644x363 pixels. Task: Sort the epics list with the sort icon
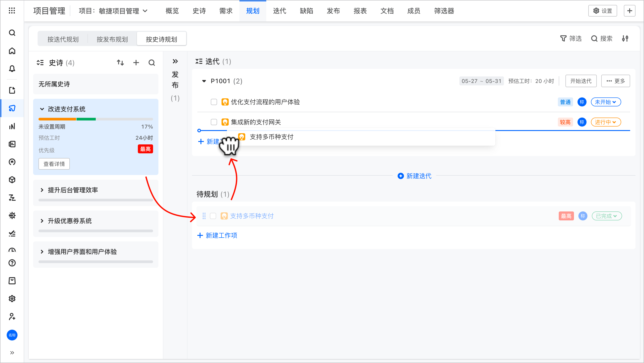tap(120, 63)
